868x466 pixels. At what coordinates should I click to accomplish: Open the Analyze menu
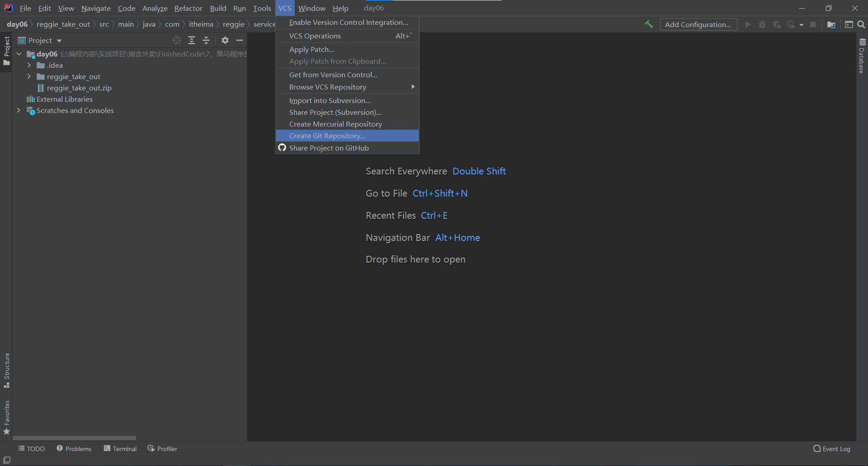pyautogui.click(x=155, y=8)
